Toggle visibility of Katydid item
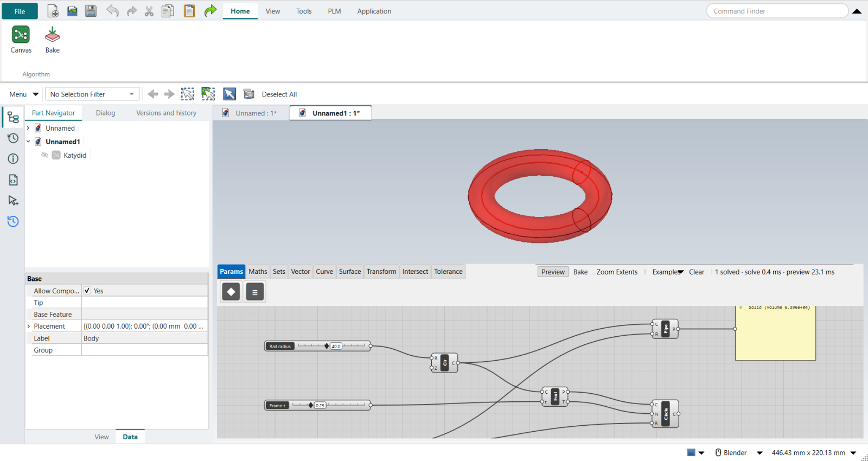Screen dimensions: 868x461 click(45, 155)
